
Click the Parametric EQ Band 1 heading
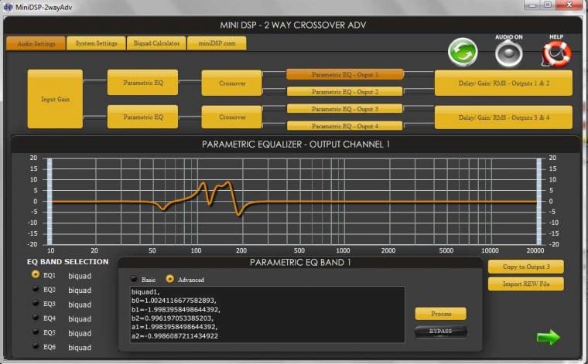[300, 263]
